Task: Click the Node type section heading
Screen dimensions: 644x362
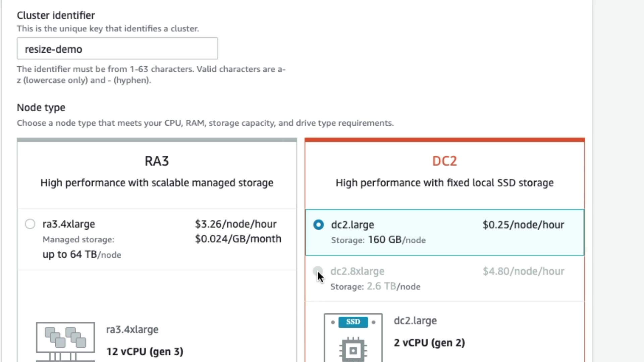Action: (x=41, y=108)
